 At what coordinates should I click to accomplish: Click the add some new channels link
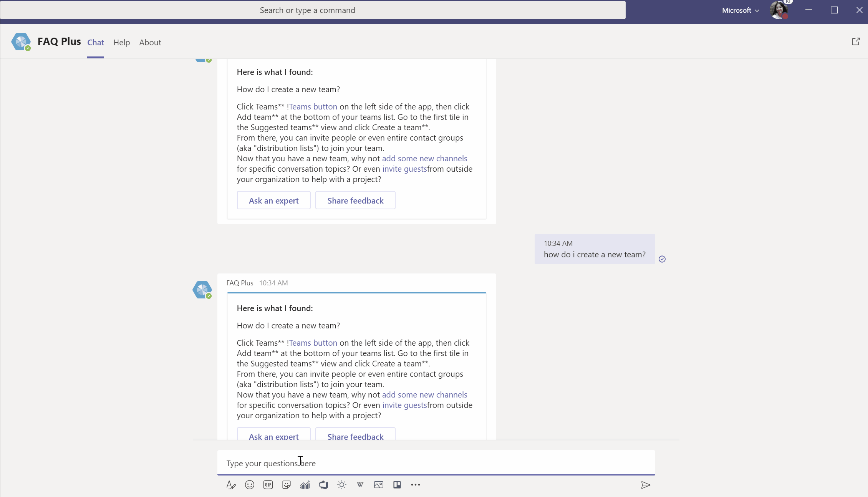424,394
